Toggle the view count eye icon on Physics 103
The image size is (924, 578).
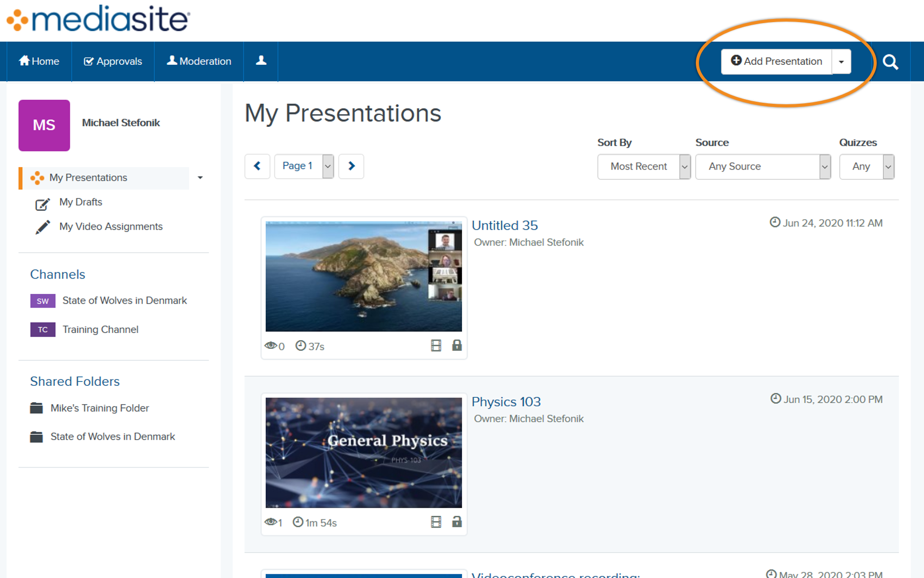click(x=271, y=522)
